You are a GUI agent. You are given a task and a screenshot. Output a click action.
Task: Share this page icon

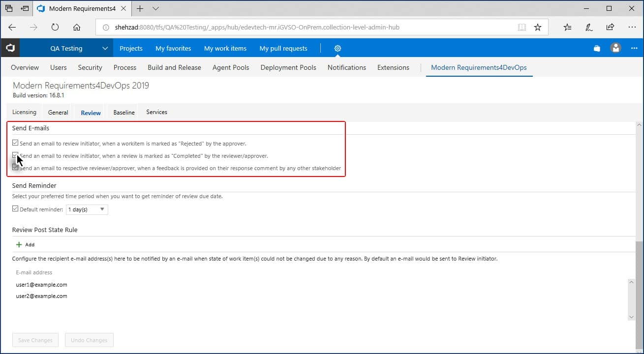(x=610, y=28)
